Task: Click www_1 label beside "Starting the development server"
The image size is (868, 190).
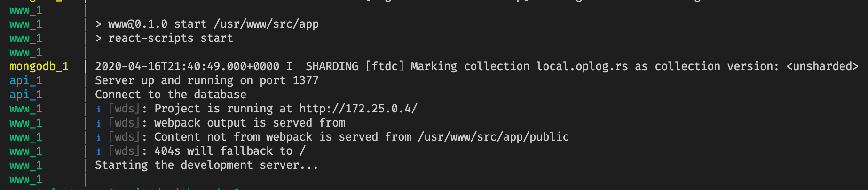Action: coord(26,165)
